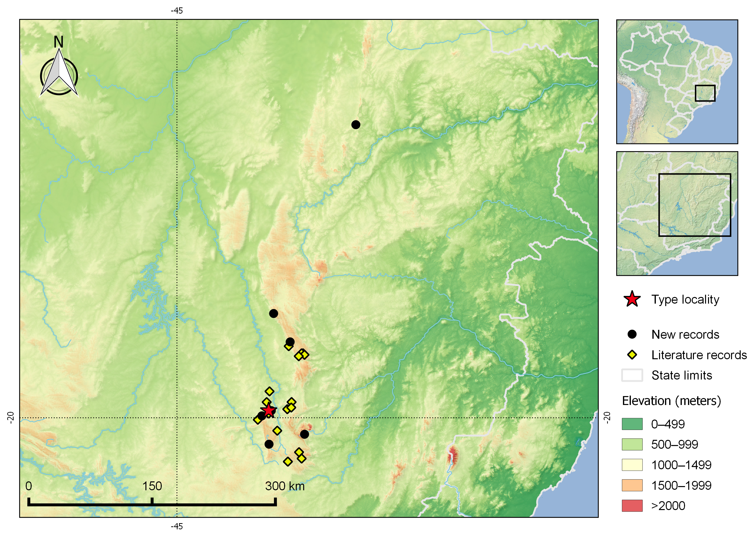Click the State limits legend box

(632, 375)
